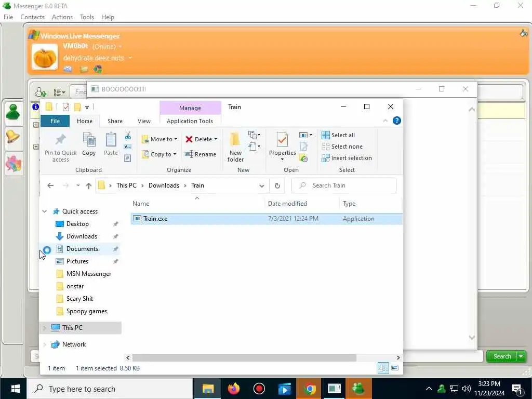Click Select all in ribbon
The height and width of the screenshot is (399, 532).
(338, 135)
